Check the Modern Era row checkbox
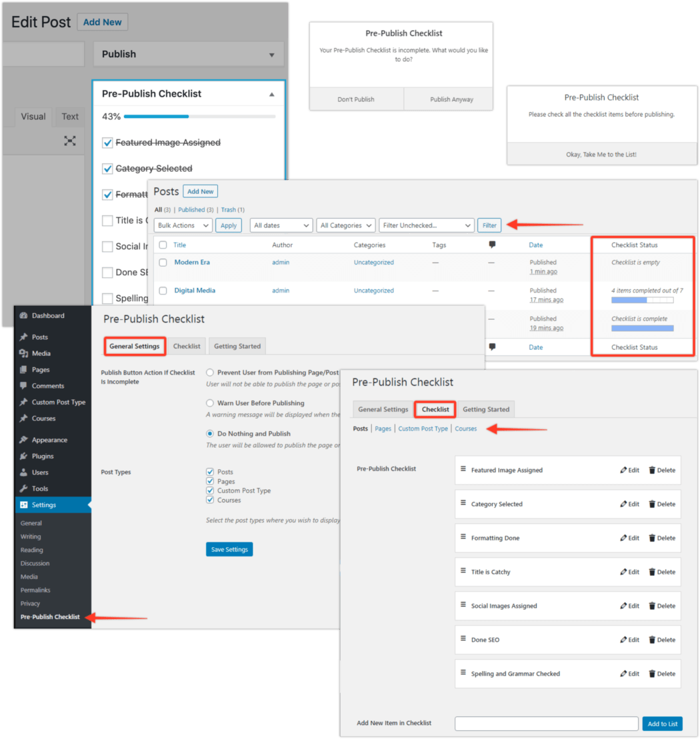The height and width of the screenshot is (739, 700). [163, 263]
